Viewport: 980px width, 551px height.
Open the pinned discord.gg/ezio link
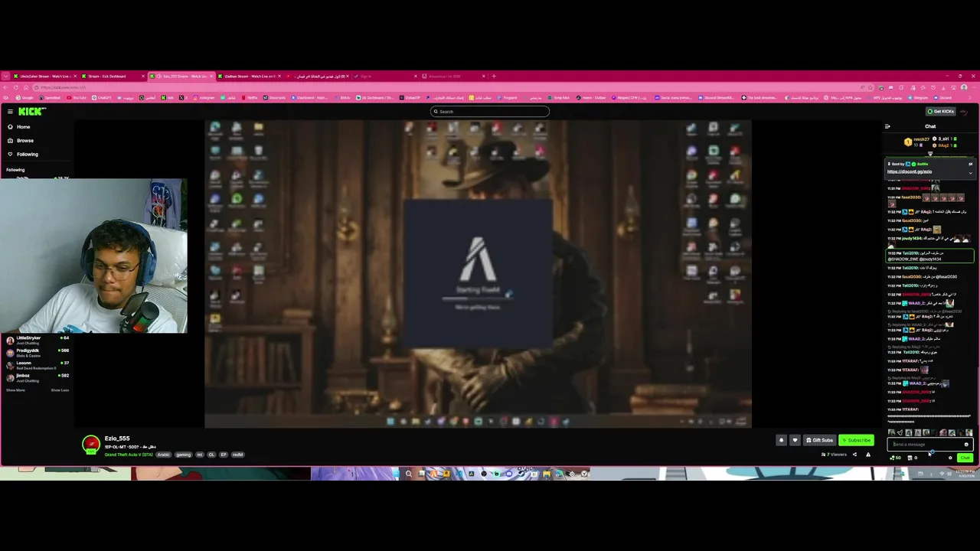coord(910,171)
